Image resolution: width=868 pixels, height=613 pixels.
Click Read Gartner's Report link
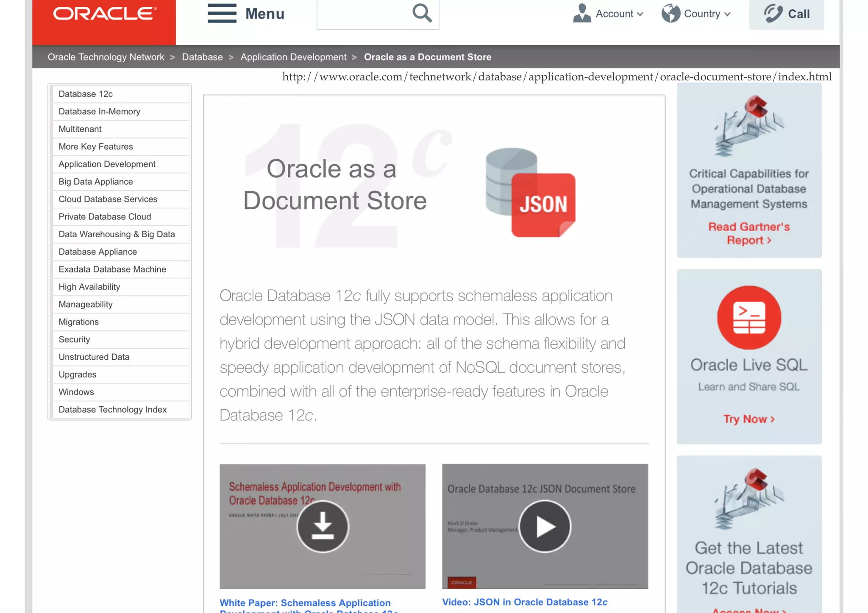749,233
